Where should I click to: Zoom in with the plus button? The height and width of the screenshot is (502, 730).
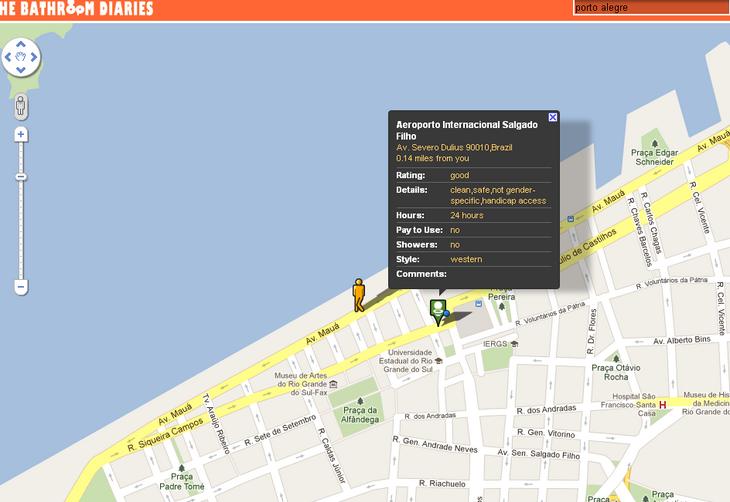tap(21, 134)
